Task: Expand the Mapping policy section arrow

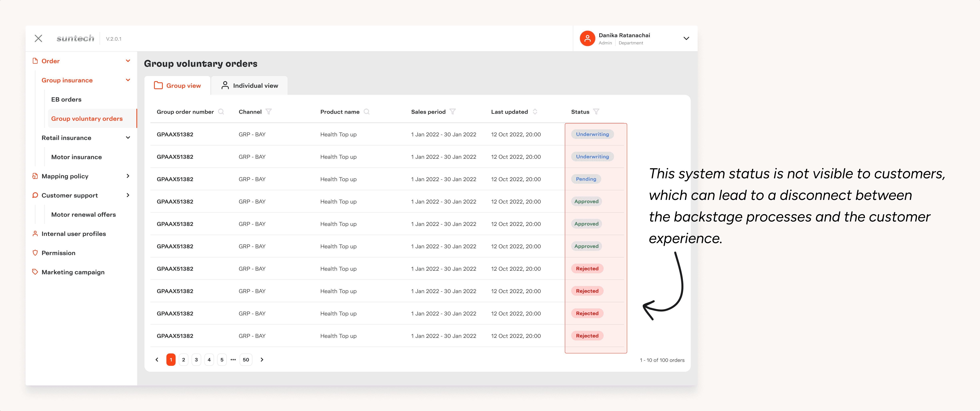Action: pyautogui.click(x=128, y=176)
